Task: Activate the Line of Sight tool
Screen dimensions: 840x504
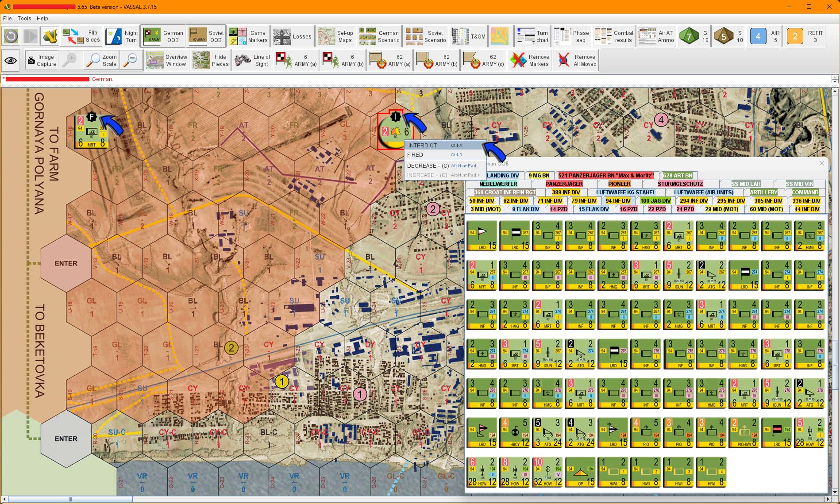Action: [252, 60]
